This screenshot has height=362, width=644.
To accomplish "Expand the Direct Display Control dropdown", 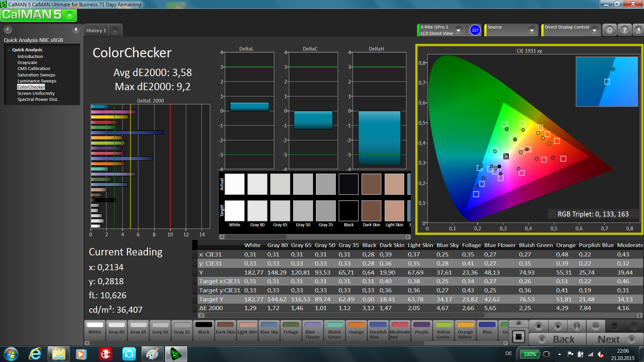I will [594, 30].
